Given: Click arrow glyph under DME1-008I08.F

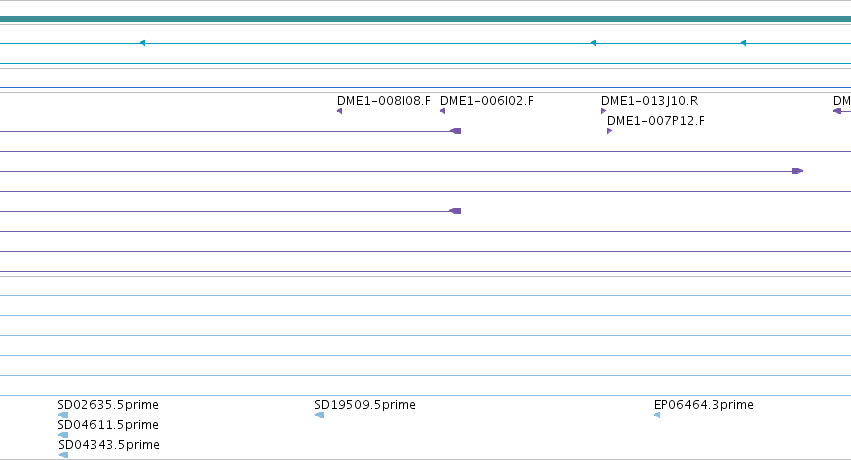Looking at the screenshot, I should (x=340, y=111).
